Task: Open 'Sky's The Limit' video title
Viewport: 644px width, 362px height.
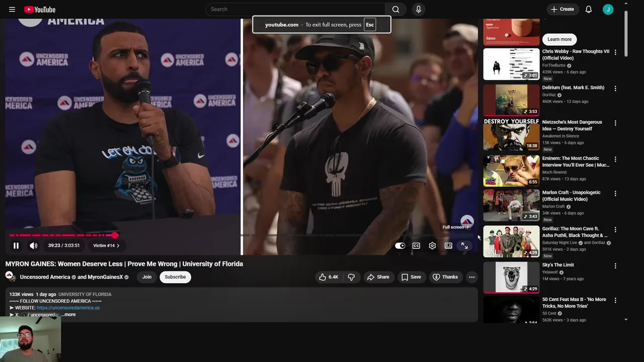Action: [558, 265]
